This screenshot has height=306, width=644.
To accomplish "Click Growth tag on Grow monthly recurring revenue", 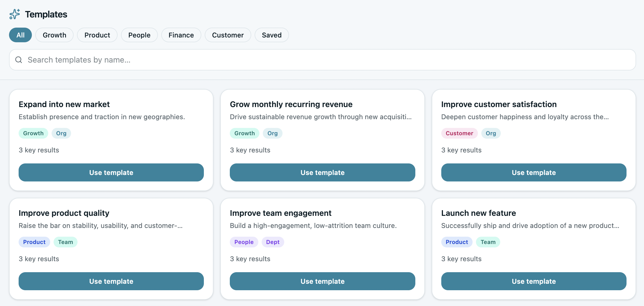I will (244, 133).
